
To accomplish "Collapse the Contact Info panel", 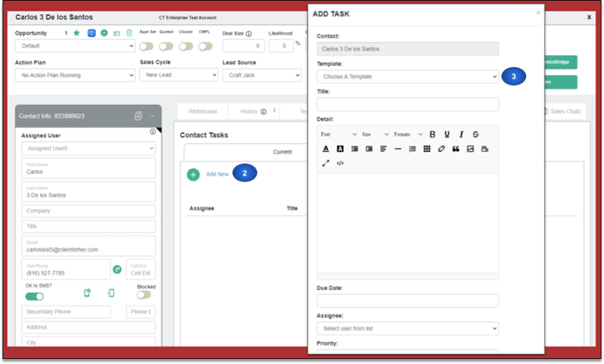I will [x=152, y=116].
